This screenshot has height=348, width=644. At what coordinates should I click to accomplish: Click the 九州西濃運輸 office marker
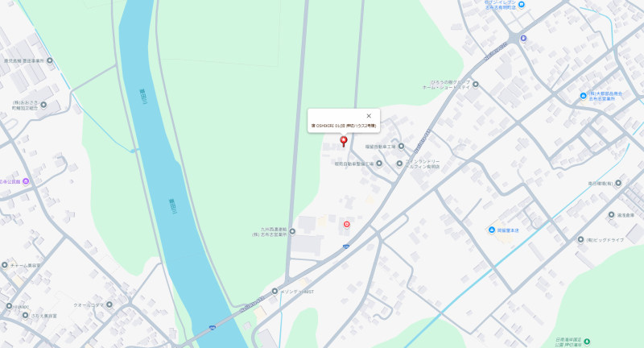292,232
